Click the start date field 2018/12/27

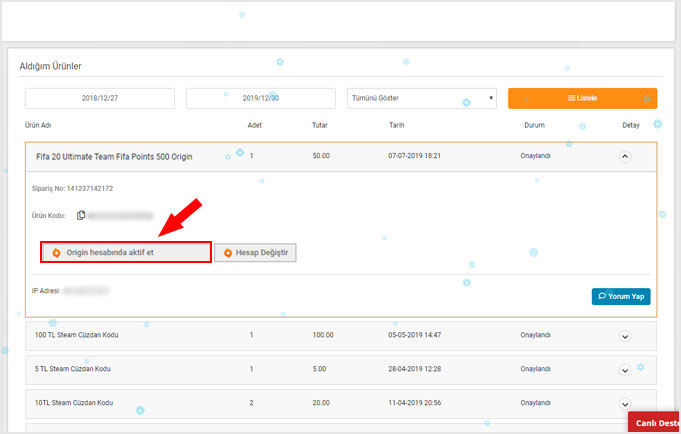(x=99, y=98)
